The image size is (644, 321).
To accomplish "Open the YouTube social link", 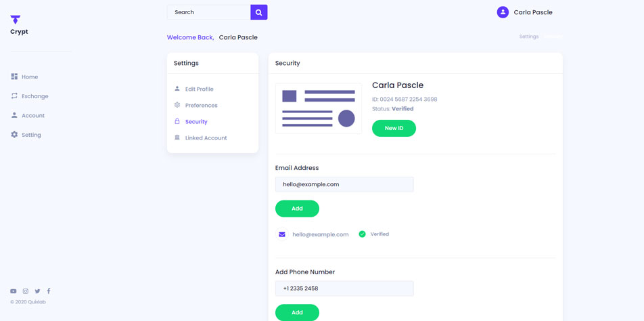I will pyautogui.click(x=14, y=291).
